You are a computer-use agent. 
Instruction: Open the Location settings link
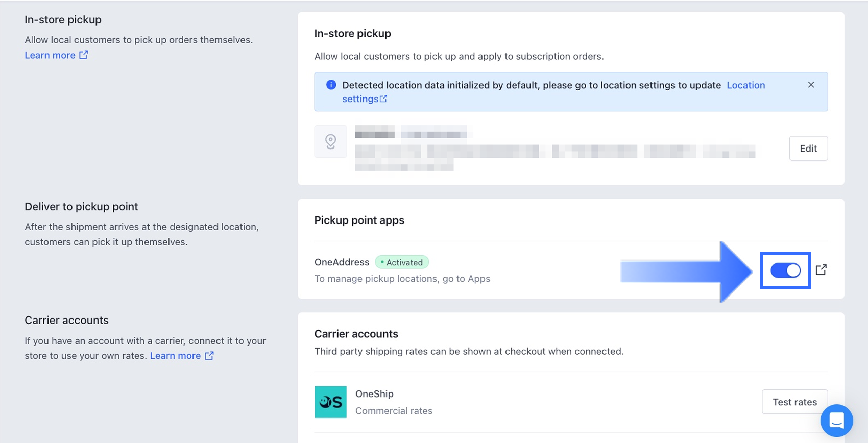coord(745,85)
